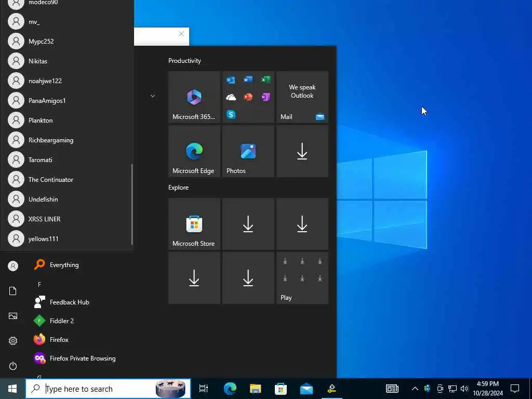Collapse the chevron beside Productivity tiles

pyautogui.click(x=153, y=96)
